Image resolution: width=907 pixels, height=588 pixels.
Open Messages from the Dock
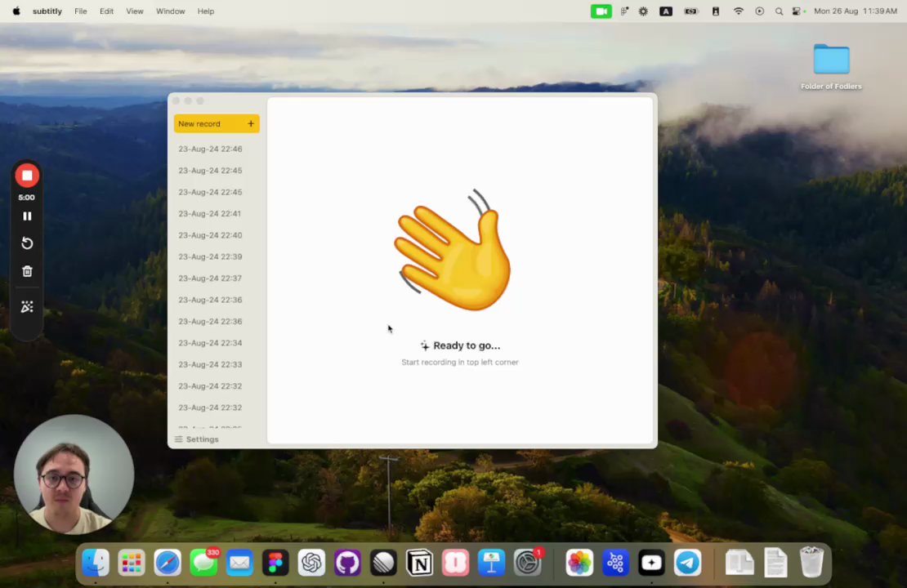[203, 563]
